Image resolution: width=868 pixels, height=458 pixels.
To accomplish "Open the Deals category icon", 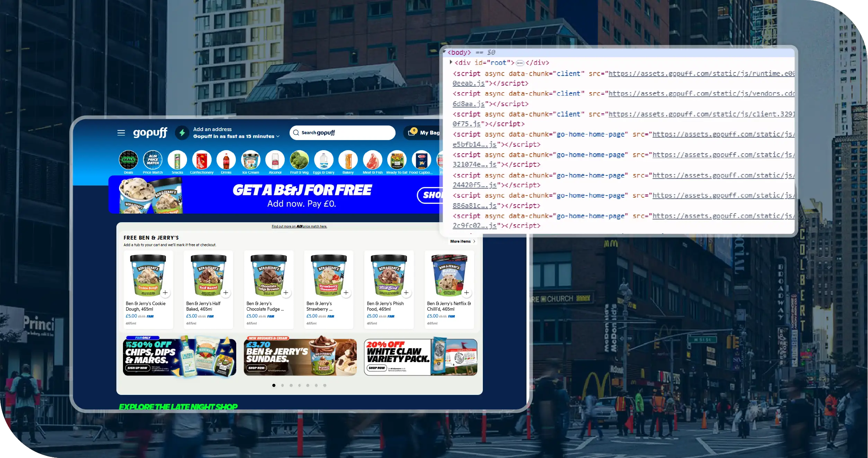I will coord(128,160).
